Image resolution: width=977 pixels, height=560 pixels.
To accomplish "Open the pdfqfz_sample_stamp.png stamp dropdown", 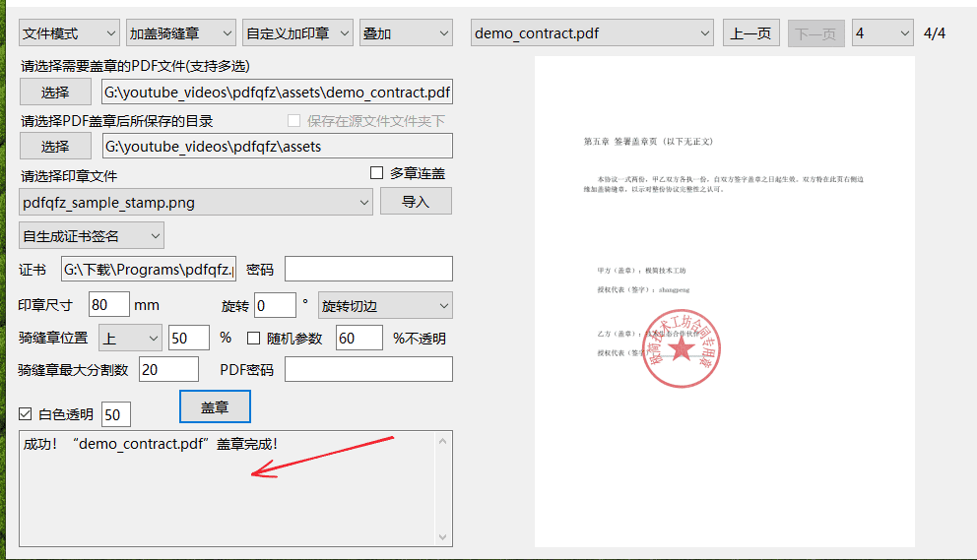I will coord(196,203).
